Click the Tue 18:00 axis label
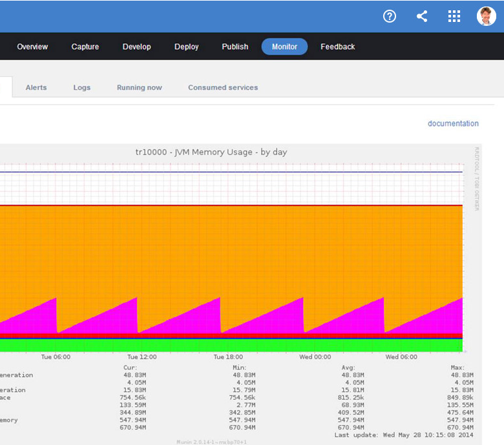This screenshot has height=445, width=504. 228,357
